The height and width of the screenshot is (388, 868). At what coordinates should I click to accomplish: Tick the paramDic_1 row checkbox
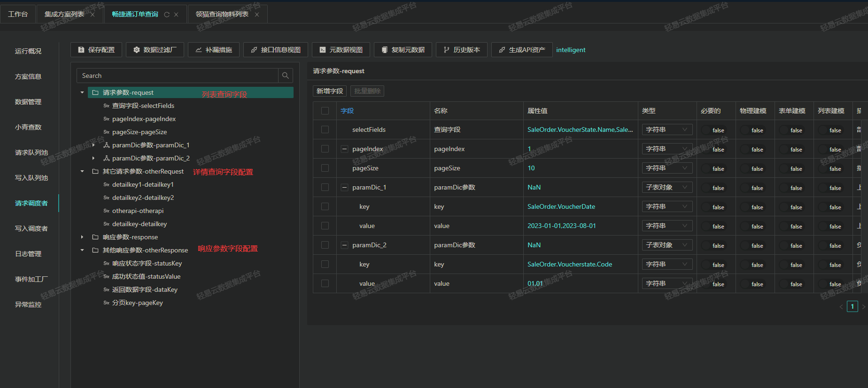[x=325, y=187]
